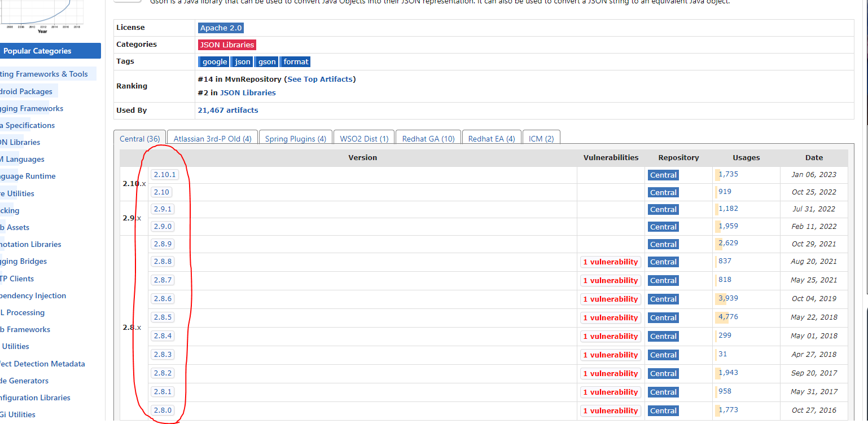Image resolution: width=868 pixels, height=424 pixels.
Task: Open Annotation Libraries sidebar category
Action: point(30,244)
